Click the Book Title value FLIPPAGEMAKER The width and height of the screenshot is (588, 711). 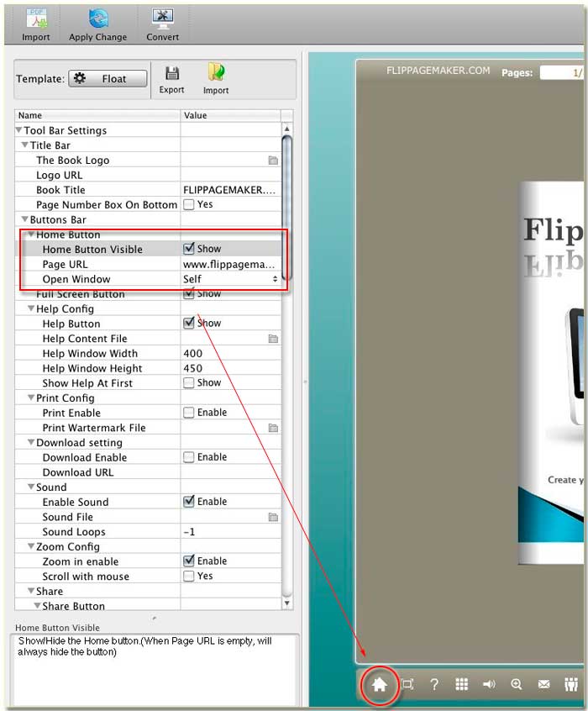[x=231, y=190]
